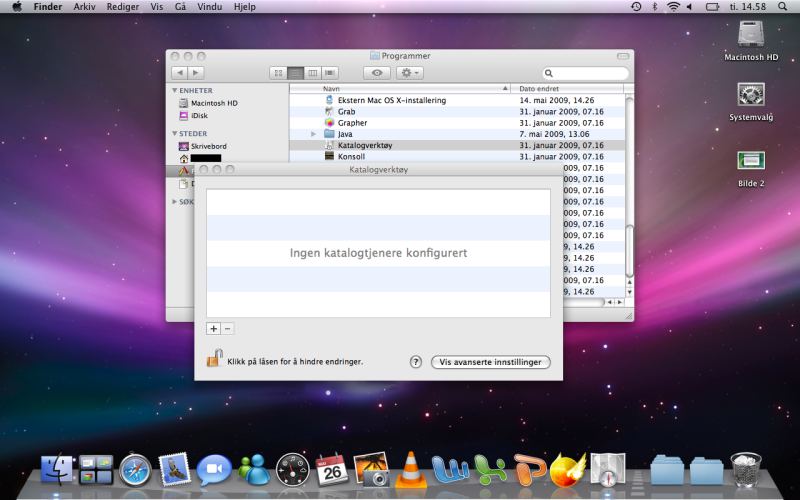Viewport: 800px width, 500px height.
Task: Open the Rediger menu
Action: tap(122, 7)
